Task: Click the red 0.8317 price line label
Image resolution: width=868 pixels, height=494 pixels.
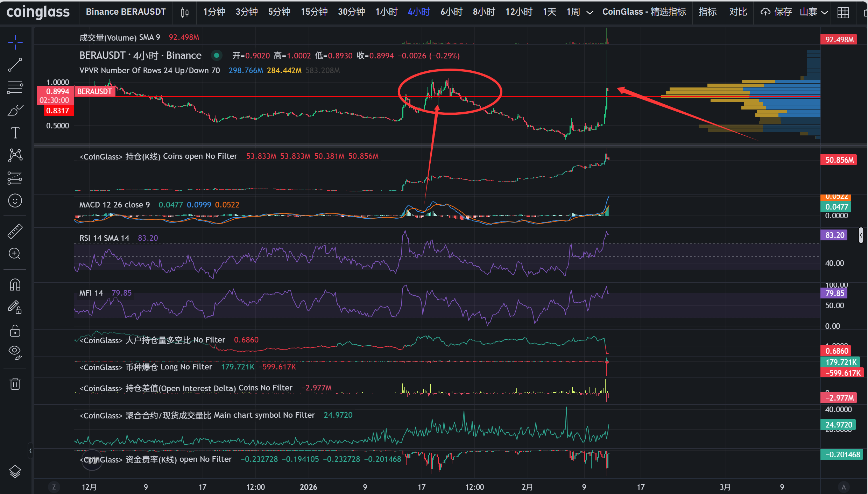Action: coord(58,111)
